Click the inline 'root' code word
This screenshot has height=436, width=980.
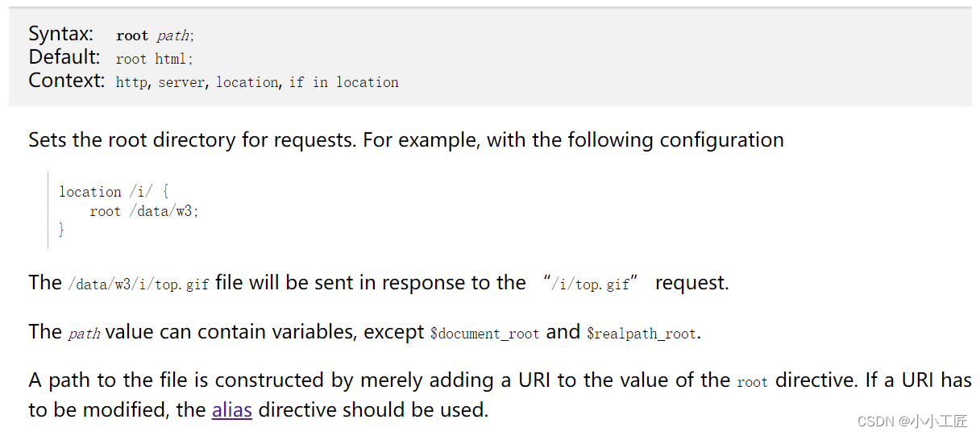click(753, 383)
